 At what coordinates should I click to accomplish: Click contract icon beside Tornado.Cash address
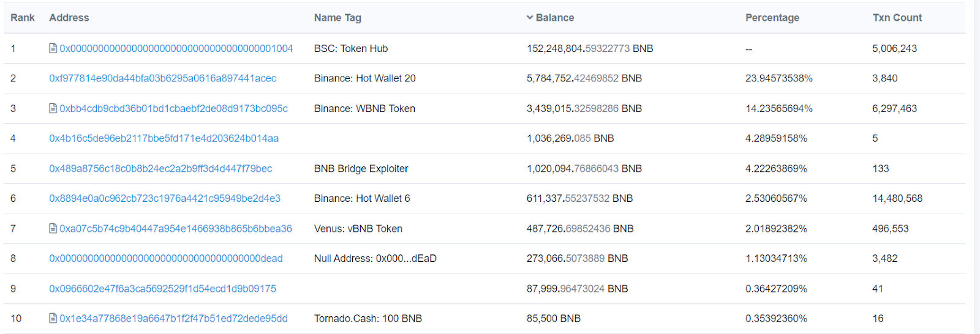click(53, 318)
